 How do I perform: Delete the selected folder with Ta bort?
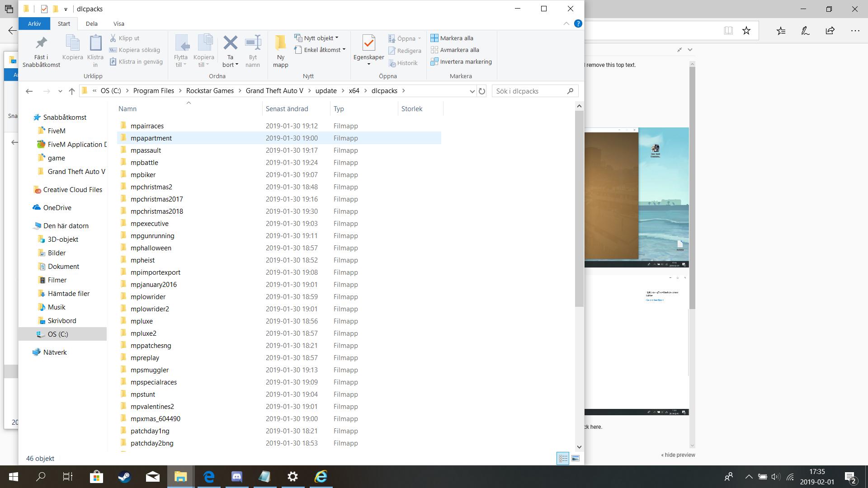coord(230,51)
